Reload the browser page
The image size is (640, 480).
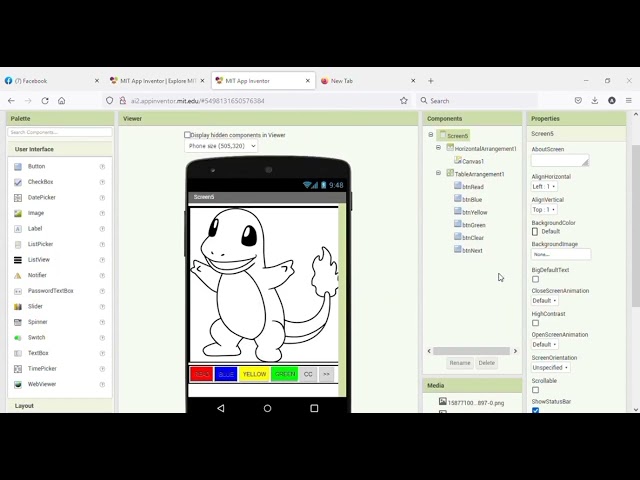point(45,101)
